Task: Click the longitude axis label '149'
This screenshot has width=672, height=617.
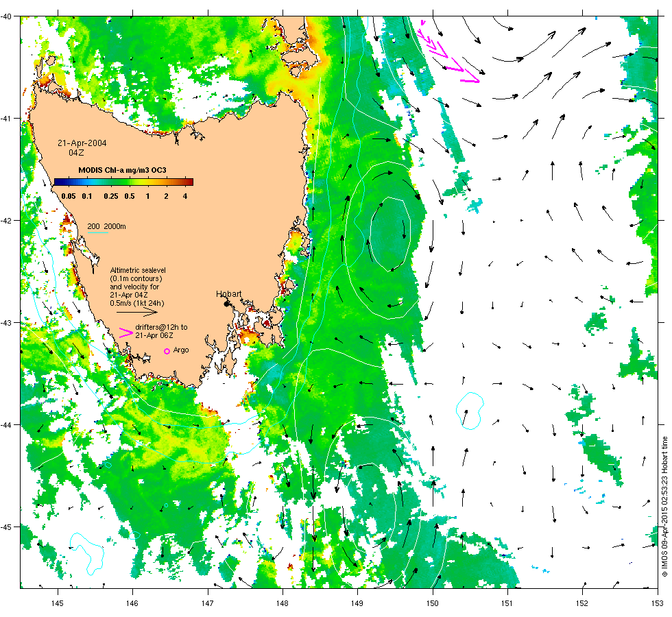Action: [357, 603]
